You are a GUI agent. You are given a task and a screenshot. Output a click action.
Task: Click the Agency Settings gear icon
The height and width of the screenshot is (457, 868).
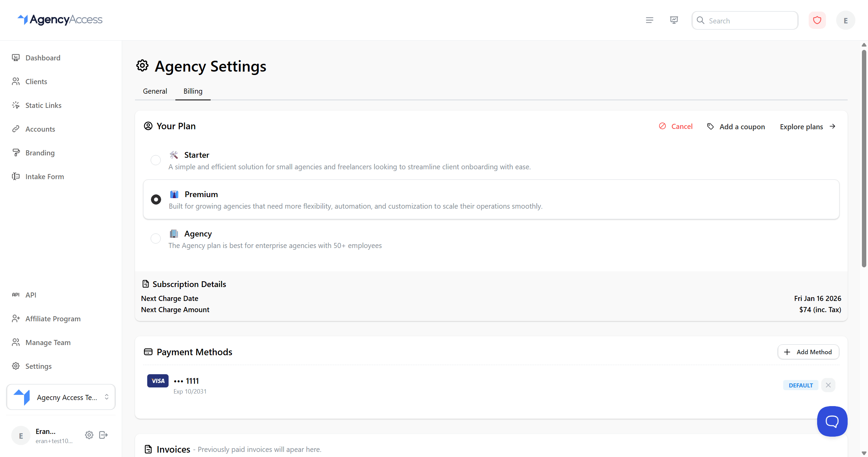point(142,66)
